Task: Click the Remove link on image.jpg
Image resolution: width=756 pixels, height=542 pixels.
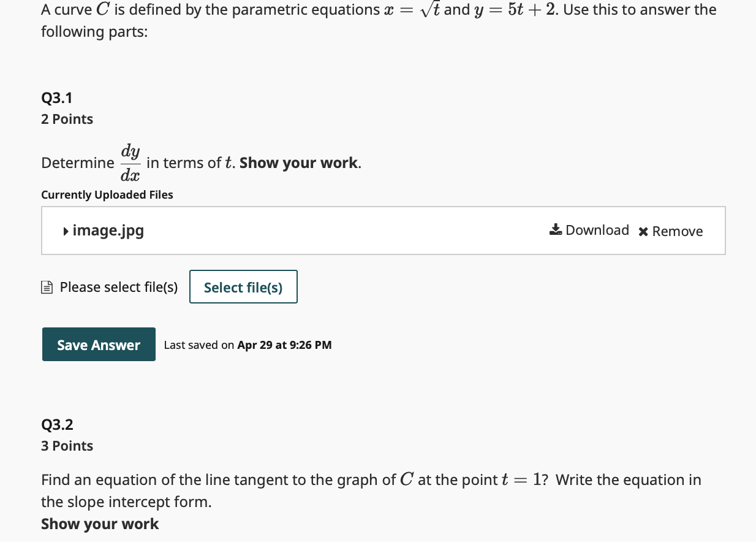Action: (678, 231)
